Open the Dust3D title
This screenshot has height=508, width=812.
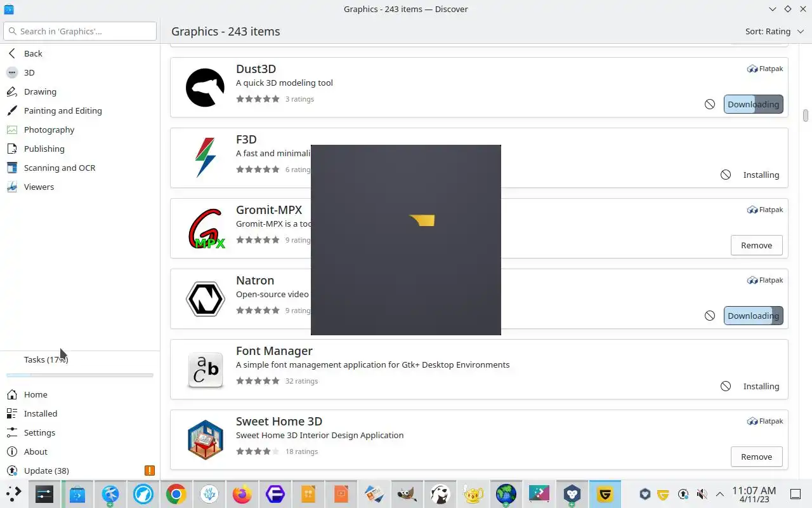(x=256, y=69)
